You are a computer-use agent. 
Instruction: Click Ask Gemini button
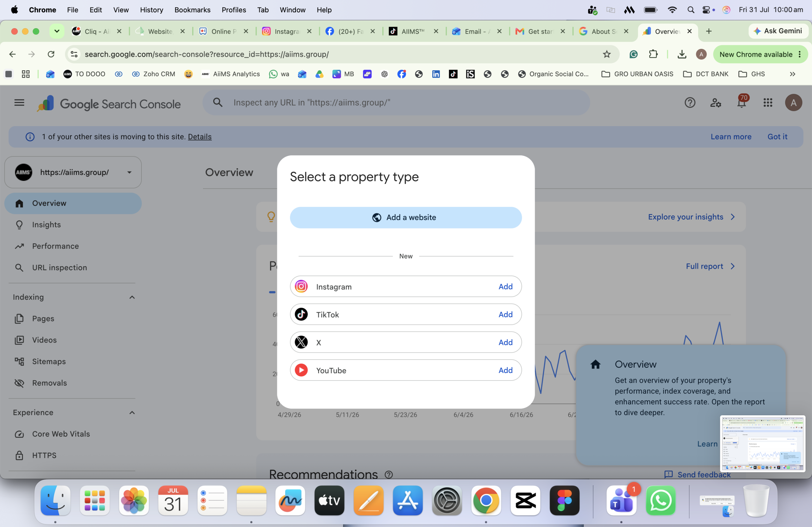point(778,31)
